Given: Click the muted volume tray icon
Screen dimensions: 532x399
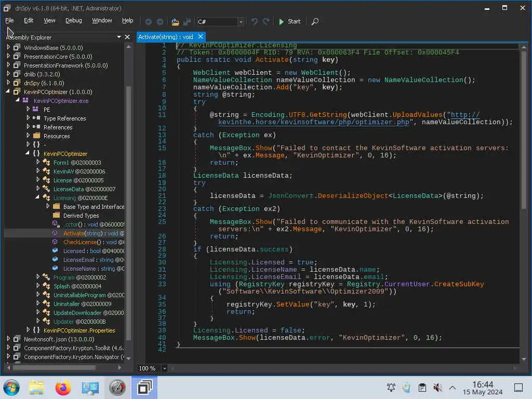Looking at the screenshot, I should (437, 388).
